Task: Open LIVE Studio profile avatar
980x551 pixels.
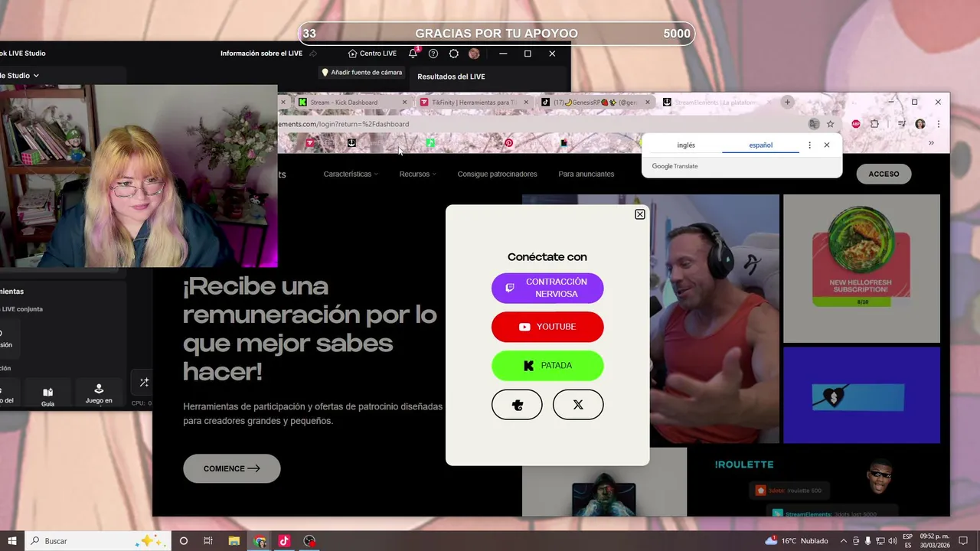Action: (x=474, y=54)
